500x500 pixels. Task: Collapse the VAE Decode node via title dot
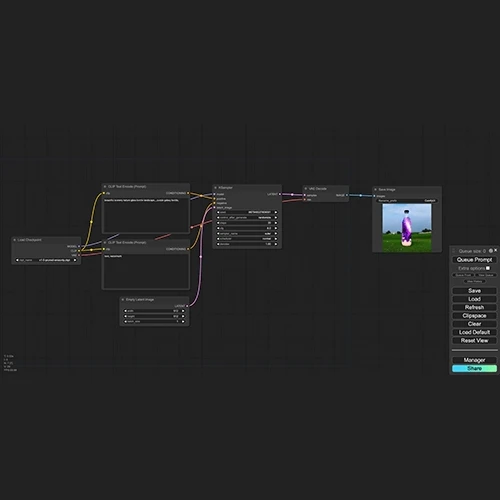(306, 189)
